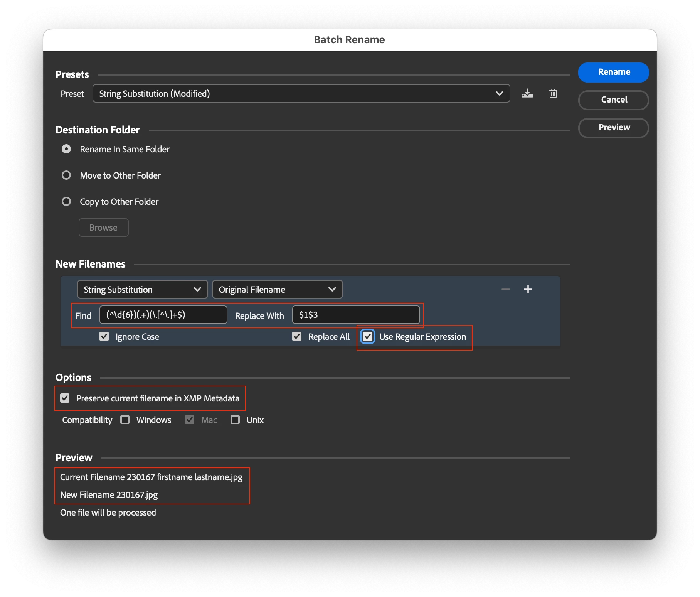Click the Find text field
This screenshot has height=597, width=700.
[163, 315]
